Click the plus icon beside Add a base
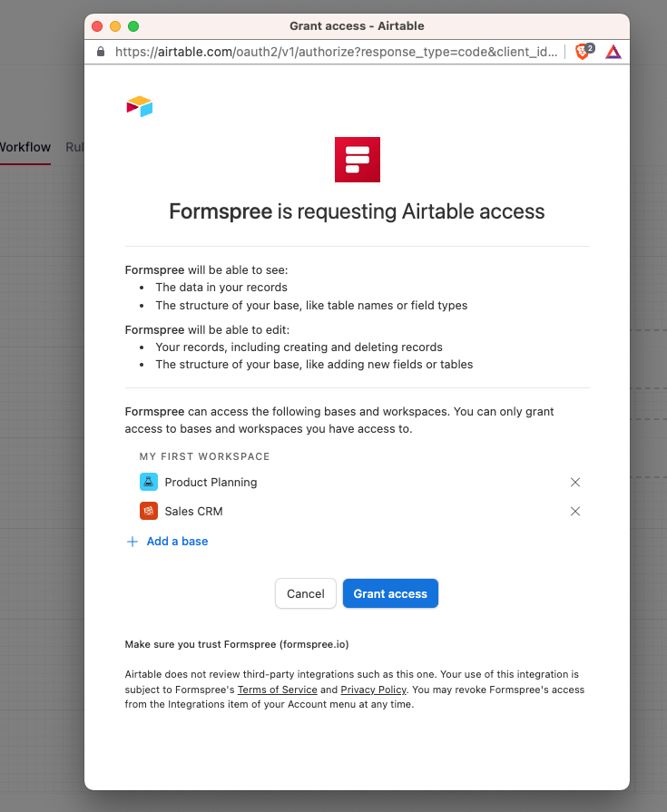The width and height of the screenshot is (667, 812). click(x=132, y=542)
